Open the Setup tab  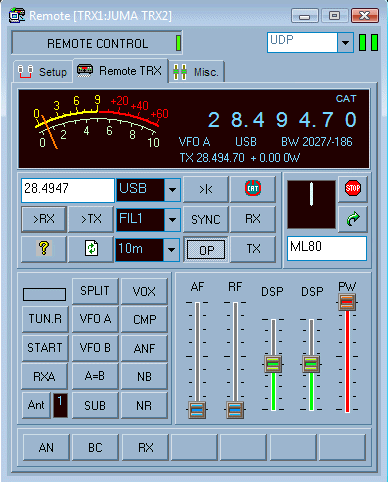[43, 72]
